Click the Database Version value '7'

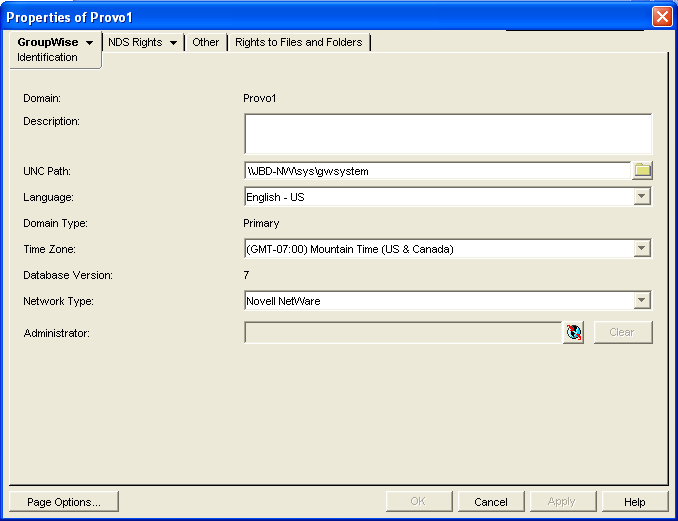tap(246, 275)
